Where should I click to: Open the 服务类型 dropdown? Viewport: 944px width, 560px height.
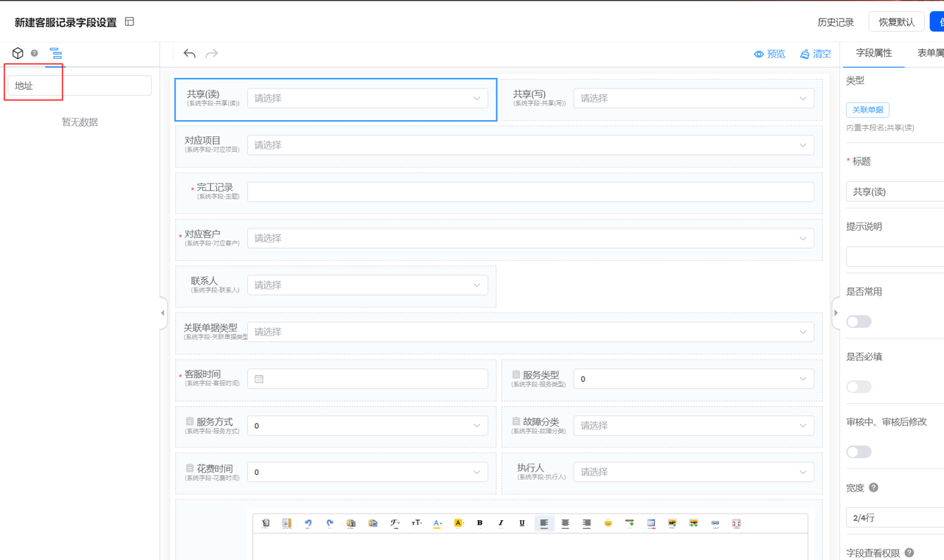coord(694,379)
